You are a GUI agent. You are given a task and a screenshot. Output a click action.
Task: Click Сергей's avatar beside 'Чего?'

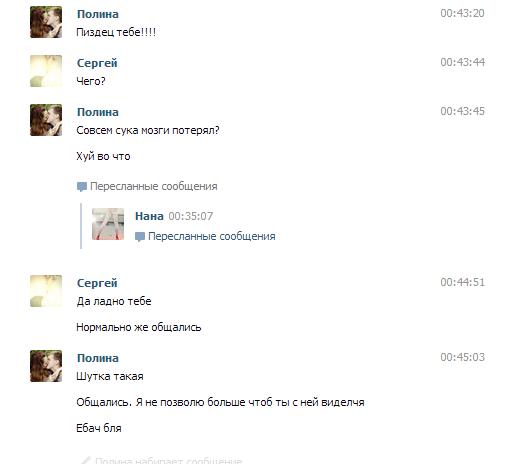(46, 71)
